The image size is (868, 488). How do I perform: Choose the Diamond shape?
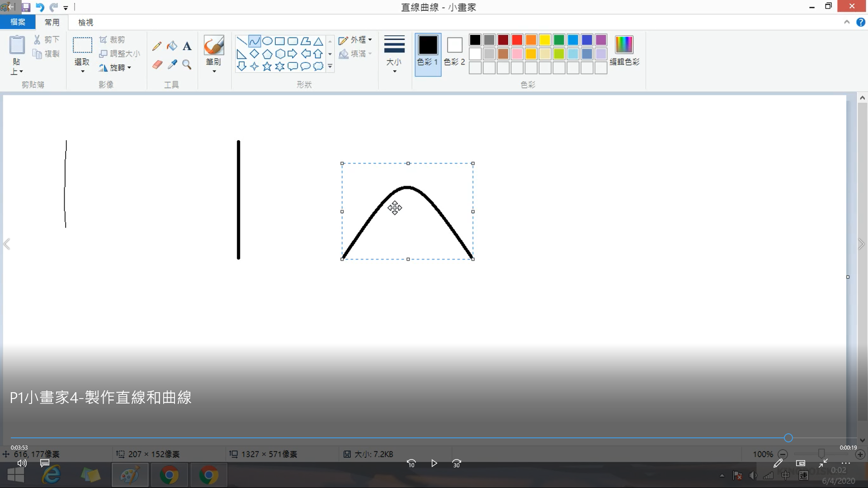(x=255, y=54)
